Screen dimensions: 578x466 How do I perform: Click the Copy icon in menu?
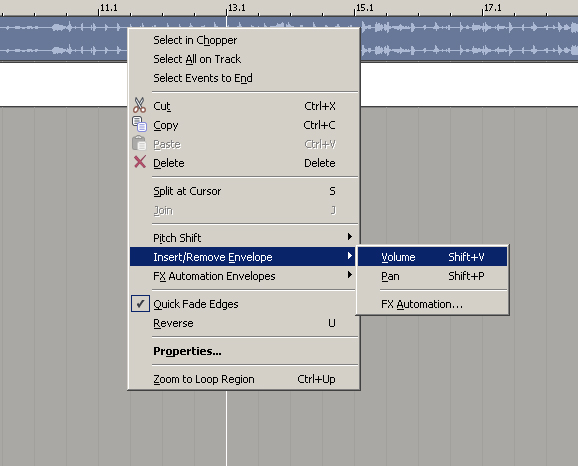(x=139, y=124)
